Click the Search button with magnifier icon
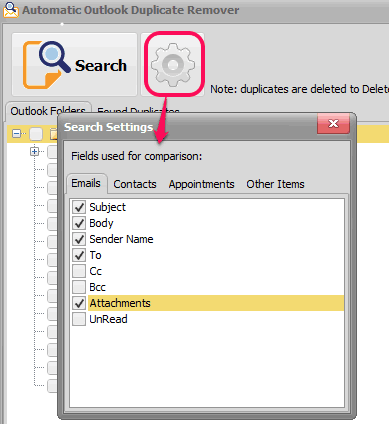389x424 pixels. click(74, 65)
